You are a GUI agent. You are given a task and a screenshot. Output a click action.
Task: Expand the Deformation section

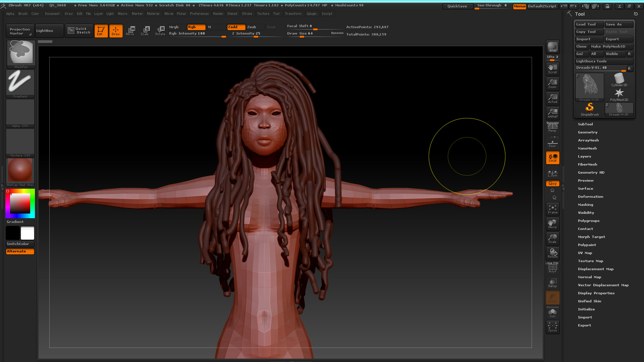tap(590, 197)
